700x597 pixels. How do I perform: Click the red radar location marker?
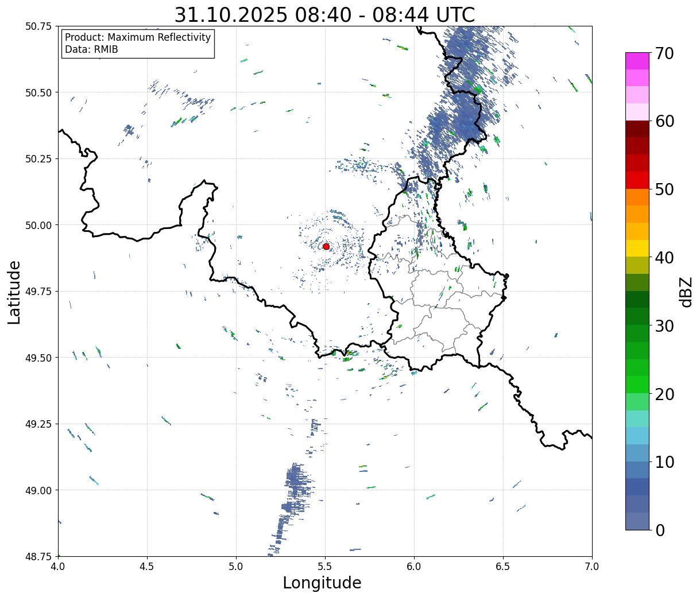click(326, 246)
